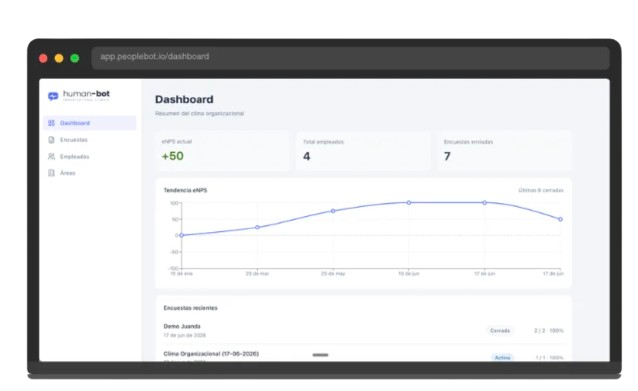
Task: Click the Cerrada status badge
Action: (500, 330)
